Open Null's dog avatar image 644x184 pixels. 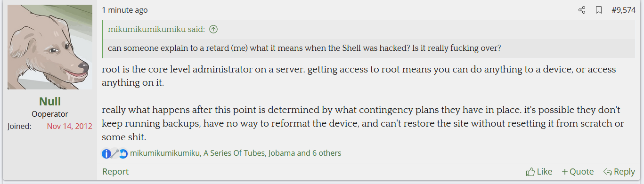(x=50, y=47)
